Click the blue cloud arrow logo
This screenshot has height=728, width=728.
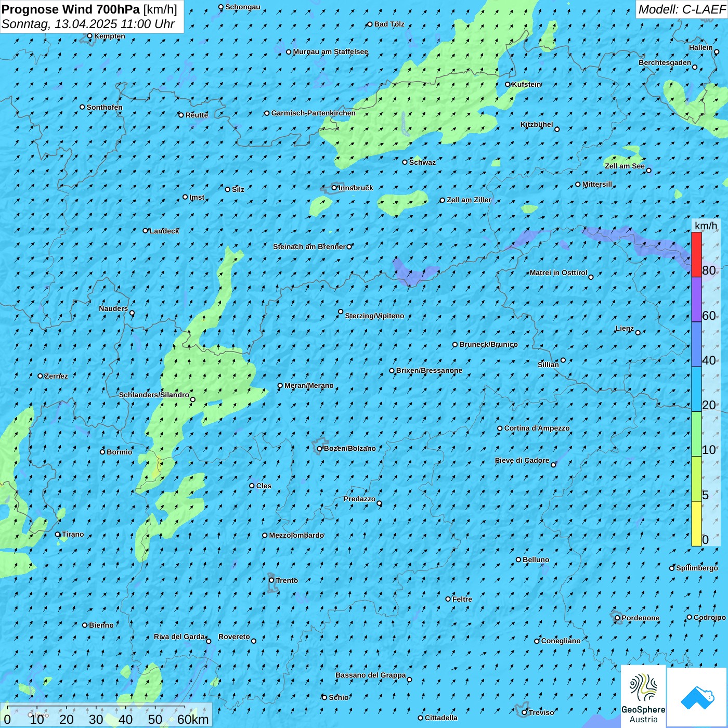pos(697,697)
